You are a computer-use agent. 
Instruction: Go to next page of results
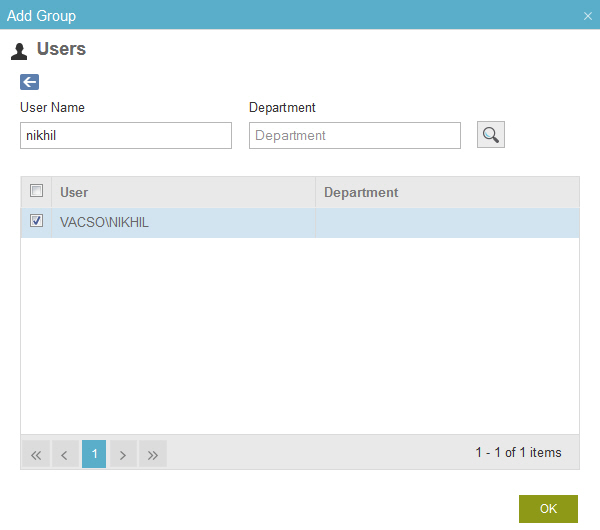(x=123, y=454)
